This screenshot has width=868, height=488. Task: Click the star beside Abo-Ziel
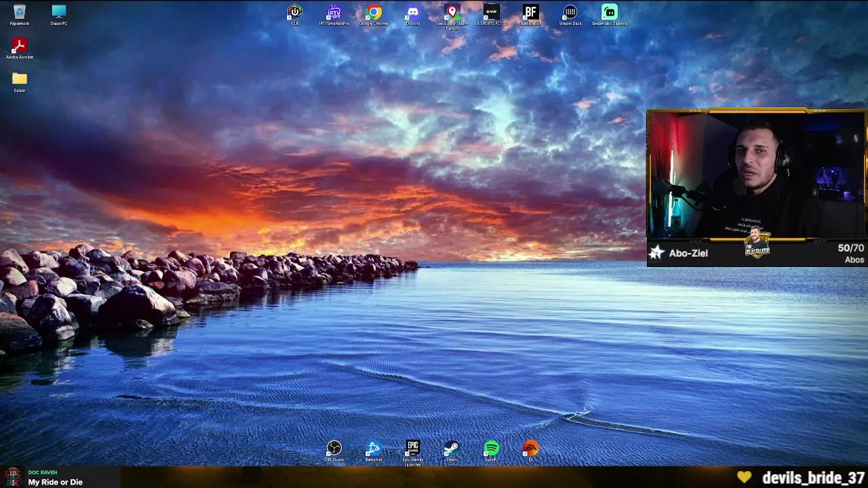tap(656, 253)
